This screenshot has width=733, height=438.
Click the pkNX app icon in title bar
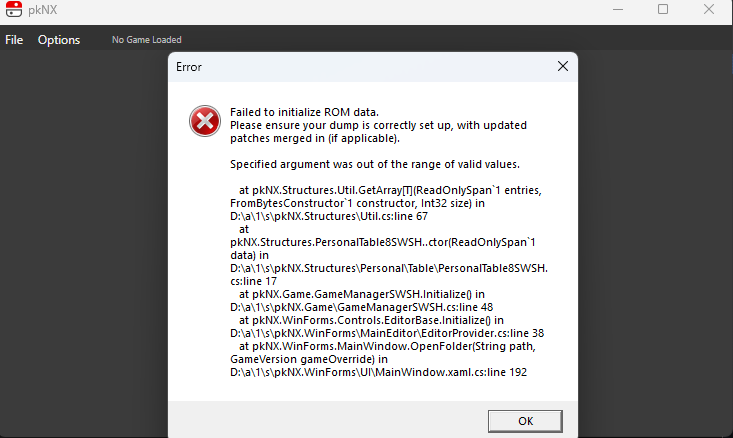(14, 10)
